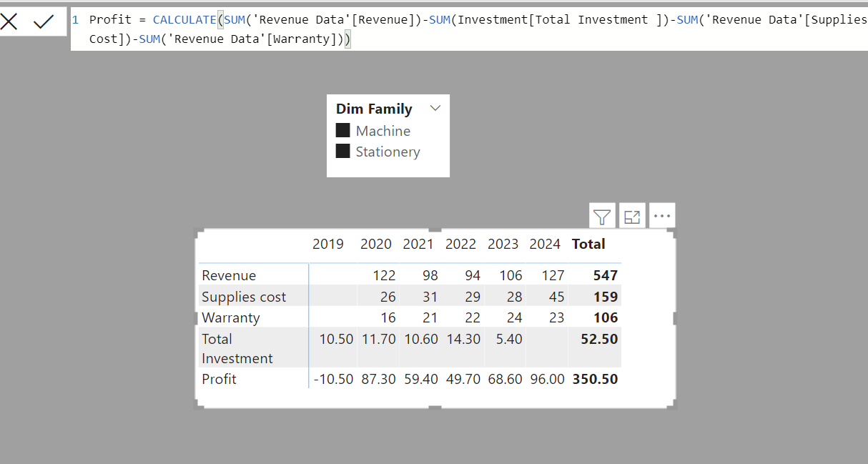Open the visual's filter icon
The image size is (868, 464).
pyautogui.click(x=603, y=216)
